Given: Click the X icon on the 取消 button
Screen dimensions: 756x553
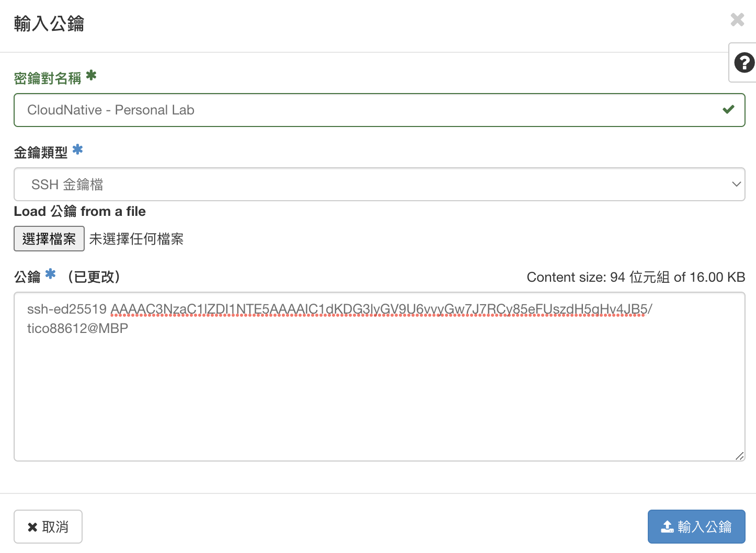Looking at the screenshot, I should click(x=32, y=527).
